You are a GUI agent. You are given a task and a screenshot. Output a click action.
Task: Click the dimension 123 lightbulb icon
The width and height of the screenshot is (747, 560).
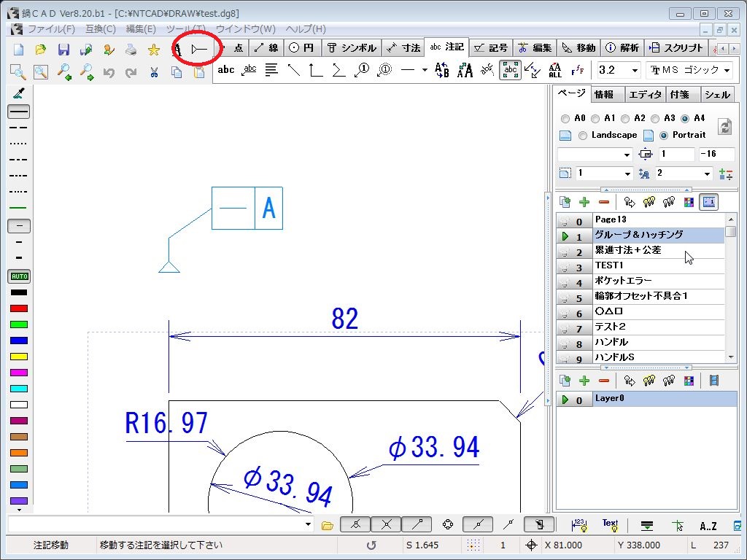coord(579,525)
